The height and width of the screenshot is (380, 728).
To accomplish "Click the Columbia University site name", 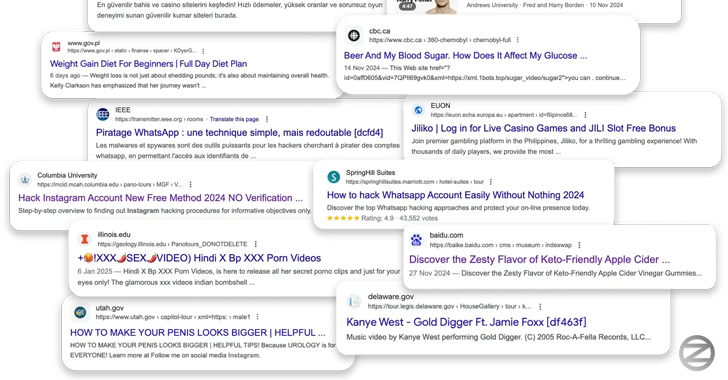I will 67,176.
